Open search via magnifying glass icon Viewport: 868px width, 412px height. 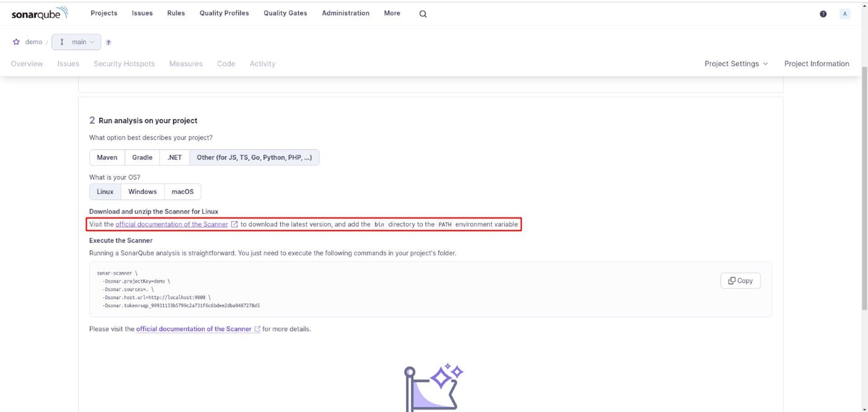point(423,14)
